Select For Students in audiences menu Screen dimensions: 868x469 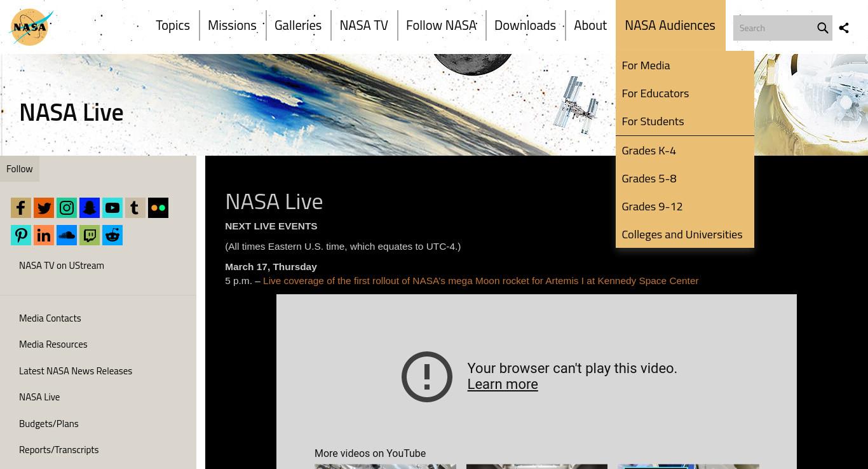pos(684,121)
